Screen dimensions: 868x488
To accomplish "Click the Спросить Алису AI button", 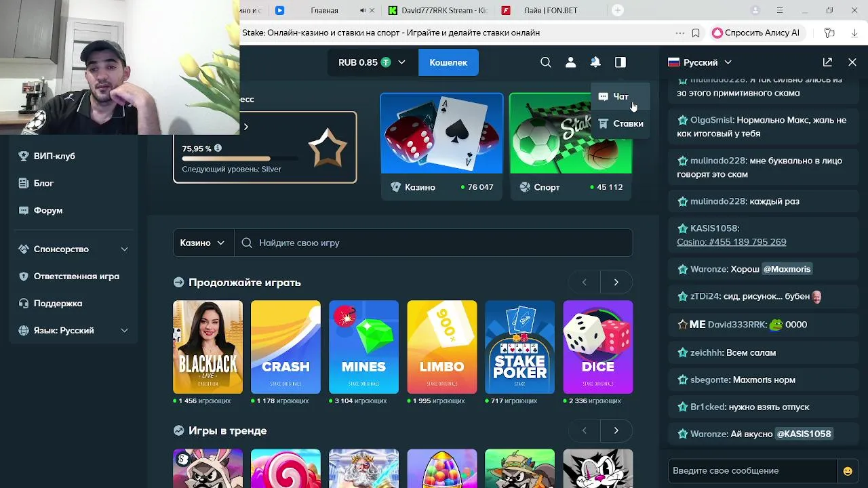I will [756, 33].
